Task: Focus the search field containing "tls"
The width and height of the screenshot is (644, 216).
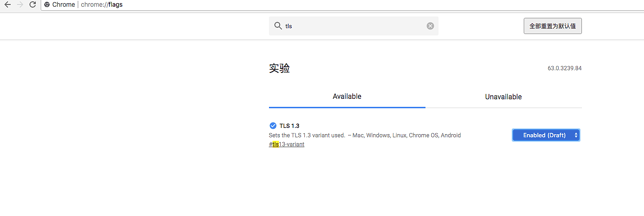Action: pyautogui.click(x=353, y=26)
